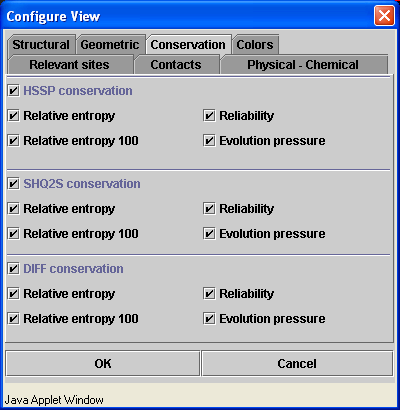
Task: Uncheck the DIFF conservation checkbox
Action: point(13,269)
